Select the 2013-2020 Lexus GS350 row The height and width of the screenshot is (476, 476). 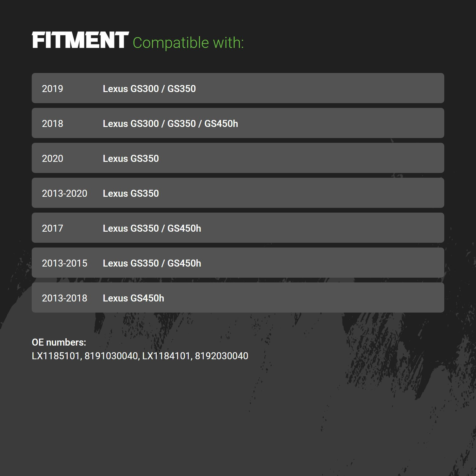coord(238,193)
